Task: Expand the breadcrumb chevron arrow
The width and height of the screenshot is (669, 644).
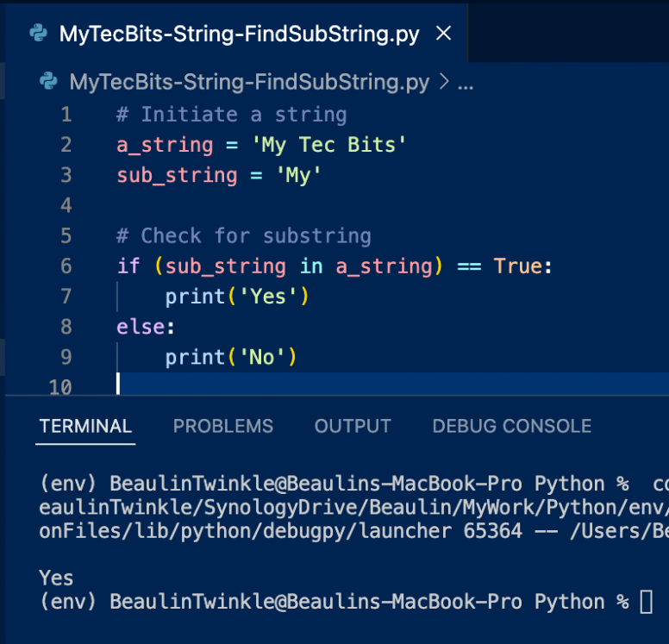Action: [444, 81]
